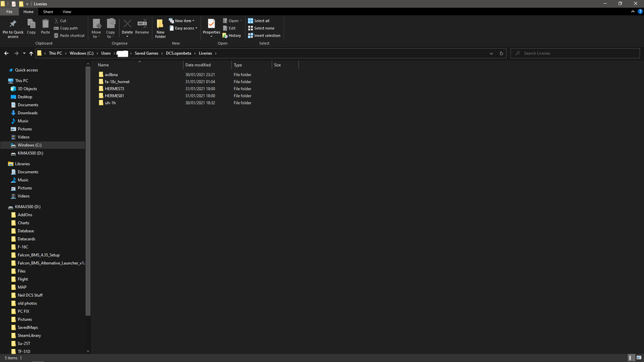This screenshot has height=362, width=644.
Task: Expand address bar history dropdown
Action: [x=491, y=53]
